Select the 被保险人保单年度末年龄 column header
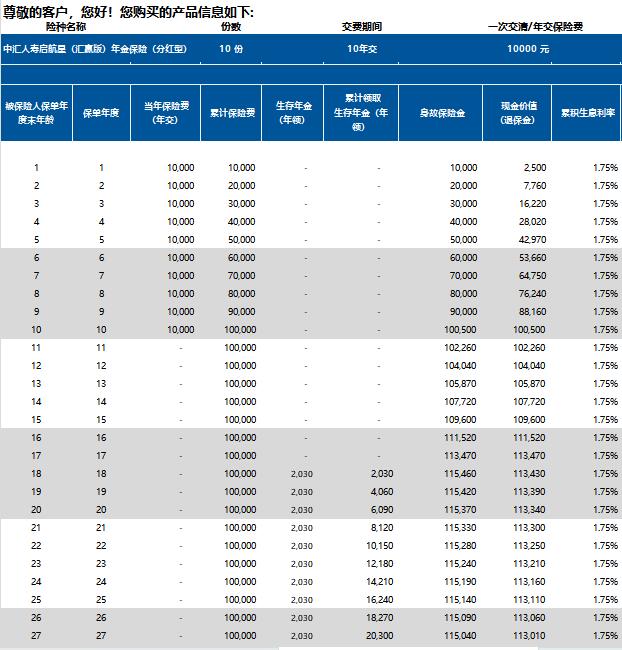This screenshot has height=650, width=622. click(36, 113)
